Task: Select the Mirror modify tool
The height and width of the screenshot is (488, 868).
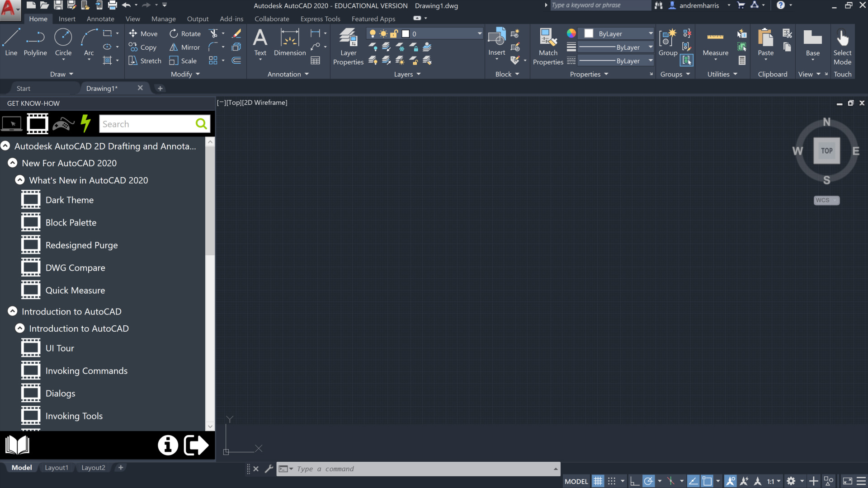Action: (x=184, y=47)
